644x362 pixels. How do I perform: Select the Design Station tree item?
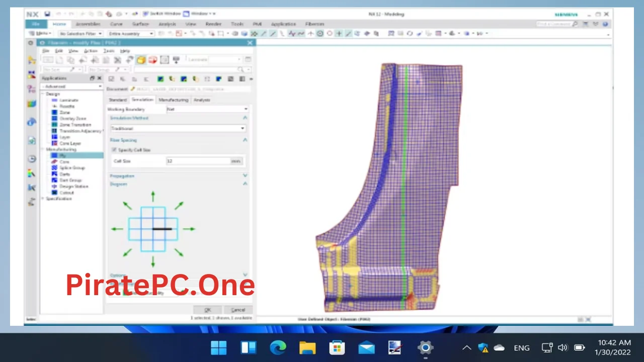(x=74, y=187)
